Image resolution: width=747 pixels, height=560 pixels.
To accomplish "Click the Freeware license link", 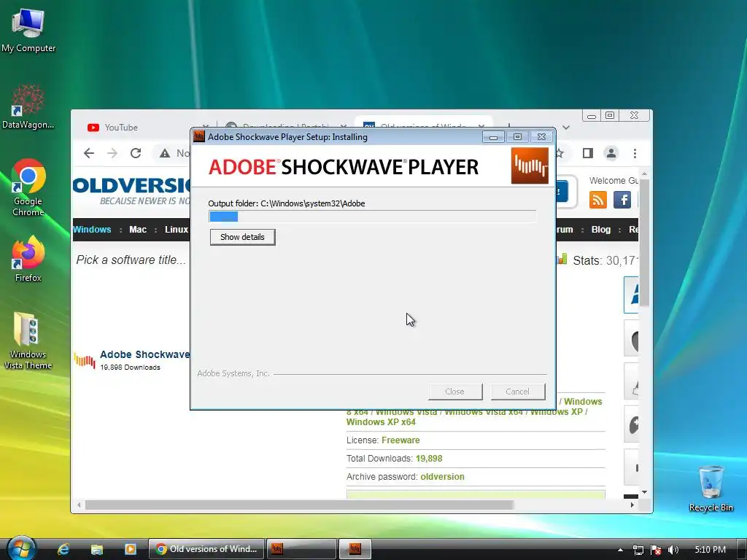I will point(400,440).
